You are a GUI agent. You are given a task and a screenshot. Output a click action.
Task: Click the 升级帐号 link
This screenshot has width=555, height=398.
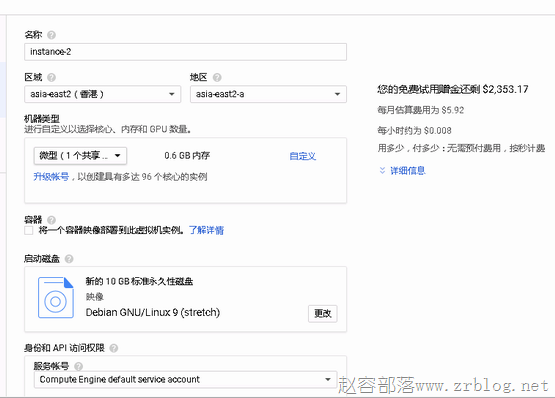click(51, 177)
